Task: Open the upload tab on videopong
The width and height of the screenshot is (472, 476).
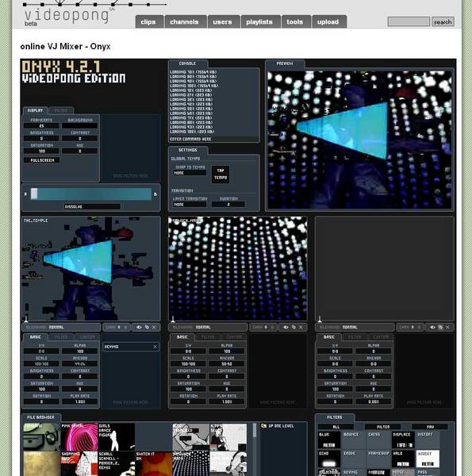Action: point(328,22)
